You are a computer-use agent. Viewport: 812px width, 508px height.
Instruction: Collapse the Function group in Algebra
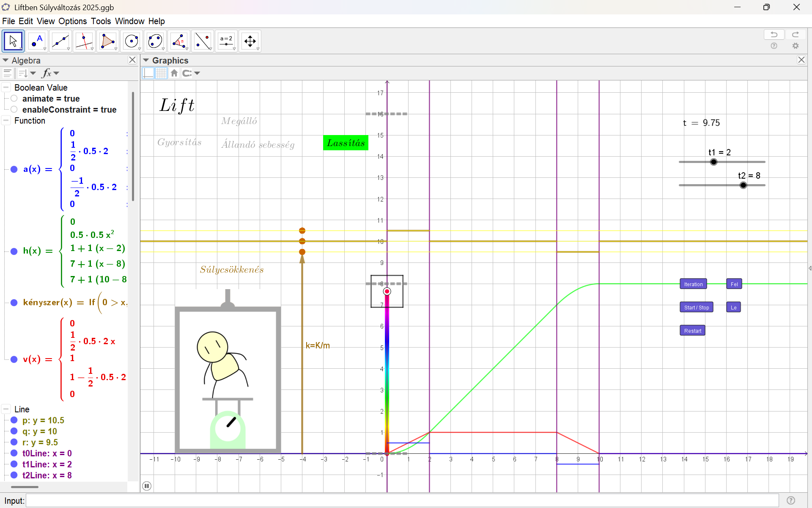point(6,121)
